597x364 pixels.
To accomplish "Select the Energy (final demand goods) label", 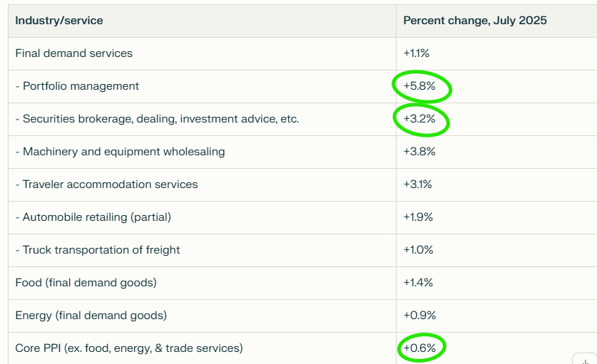I will click(91, 316).
